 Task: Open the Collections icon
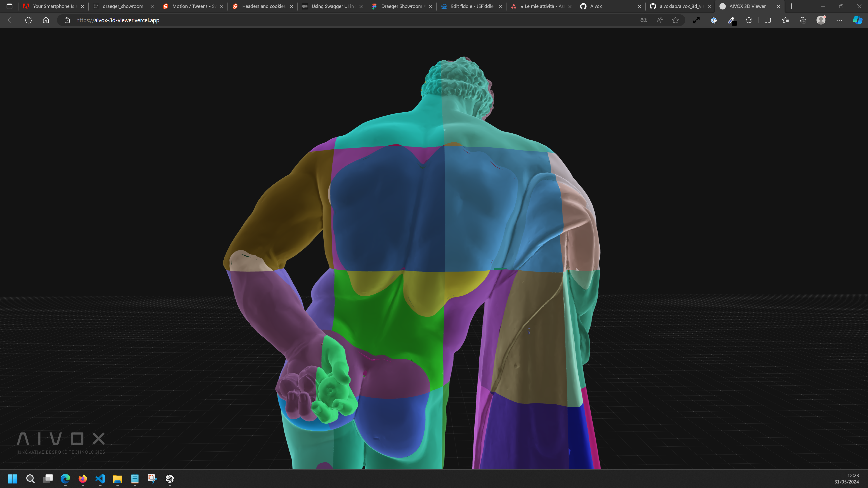[803, 20]
